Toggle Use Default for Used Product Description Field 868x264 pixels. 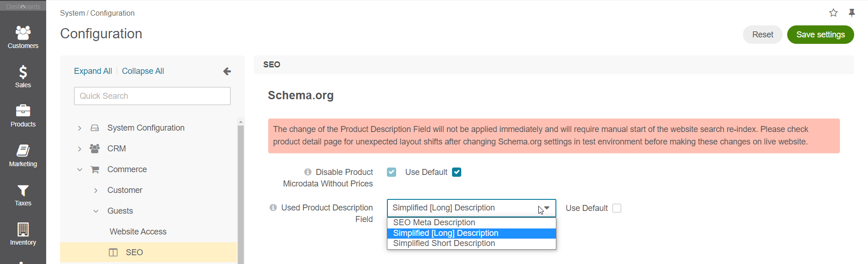pyautogui.click(x=617, y=208)
